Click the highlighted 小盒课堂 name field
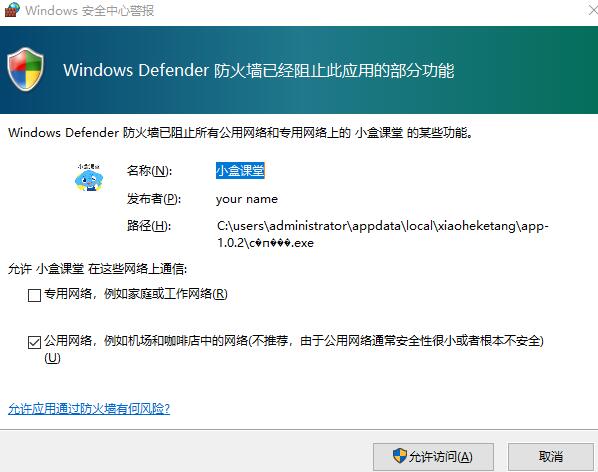This screenshot has height=472, width=598. 240,170
